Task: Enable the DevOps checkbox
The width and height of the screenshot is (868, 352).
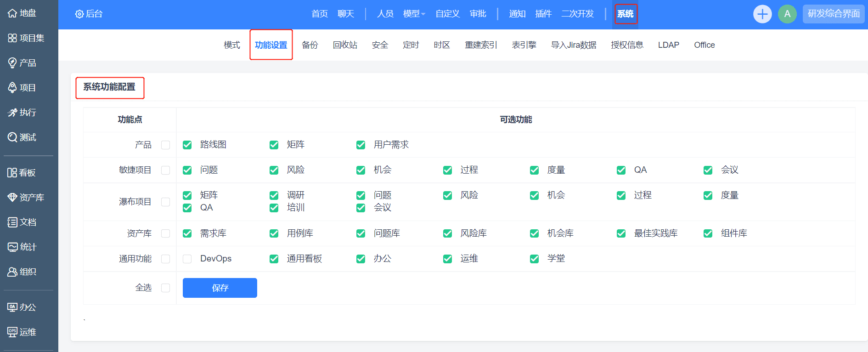Action: click(187, 259)
